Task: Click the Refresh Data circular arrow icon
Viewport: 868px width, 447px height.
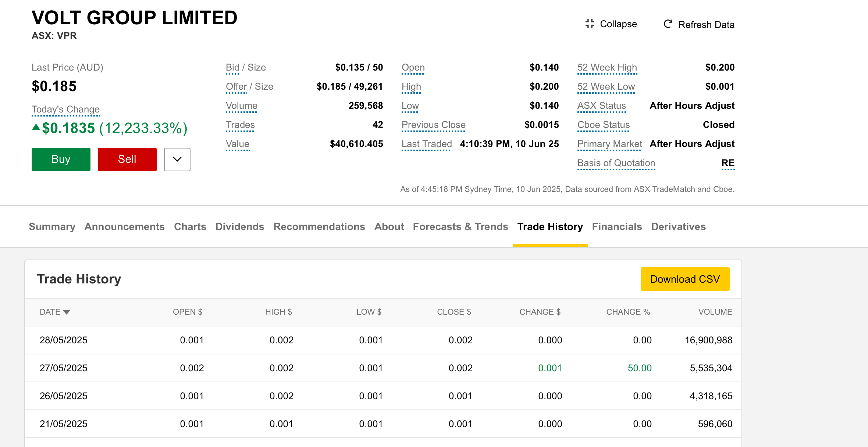Action: pyautogui.click(x=668, y=24)
